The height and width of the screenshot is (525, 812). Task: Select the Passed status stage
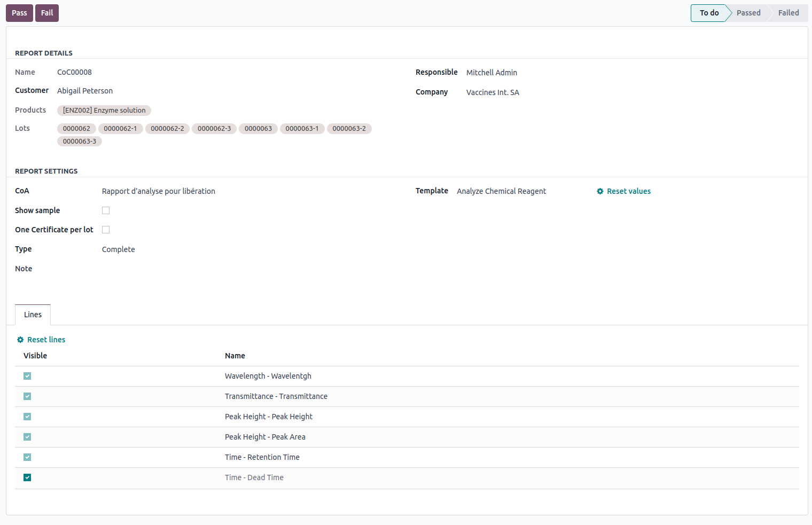[x=748, y=13]
